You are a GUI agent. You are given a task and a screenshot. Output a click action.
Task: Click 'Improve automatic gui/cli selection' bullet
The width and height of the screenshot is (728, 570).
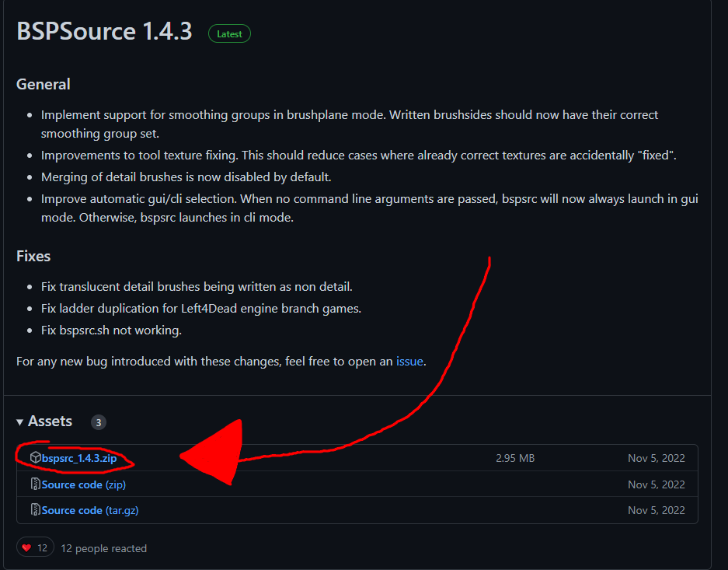point(370,208)
